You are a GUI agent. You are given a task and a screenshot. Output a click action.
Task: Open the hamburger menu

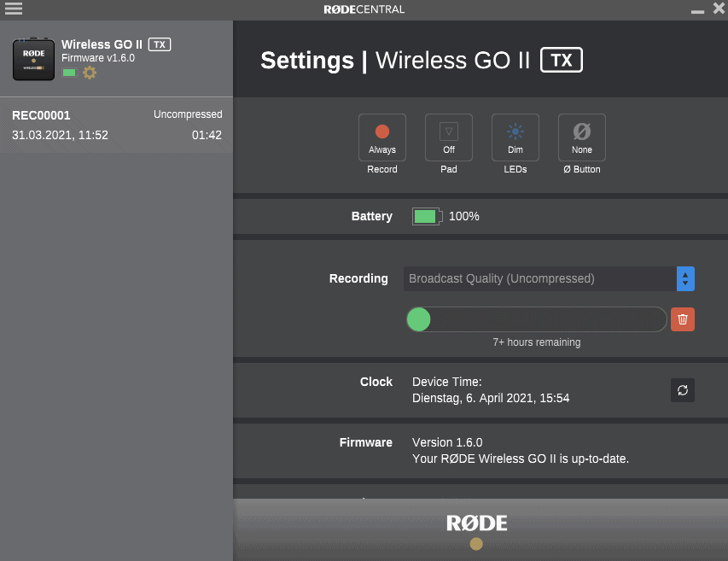pyautogui.click(x=14, y=9)
